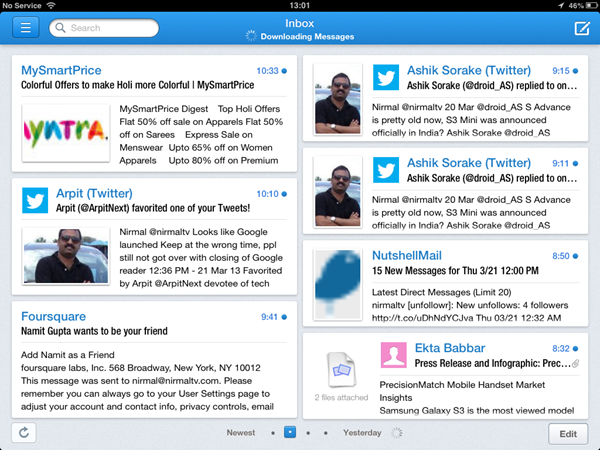Jump to the Newest messages label
This screenshot has width=600, height=450.
coord(241,433)
